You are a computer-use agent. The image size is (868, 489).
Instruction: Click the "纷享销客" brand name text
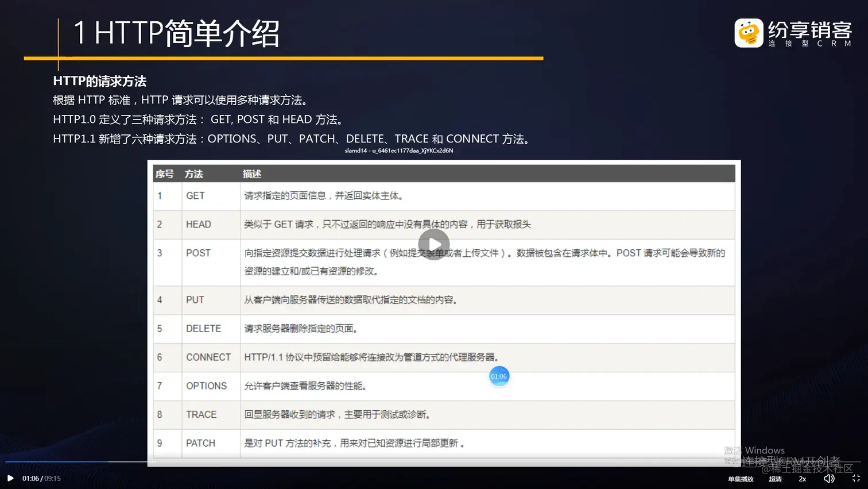pos(810,29)
